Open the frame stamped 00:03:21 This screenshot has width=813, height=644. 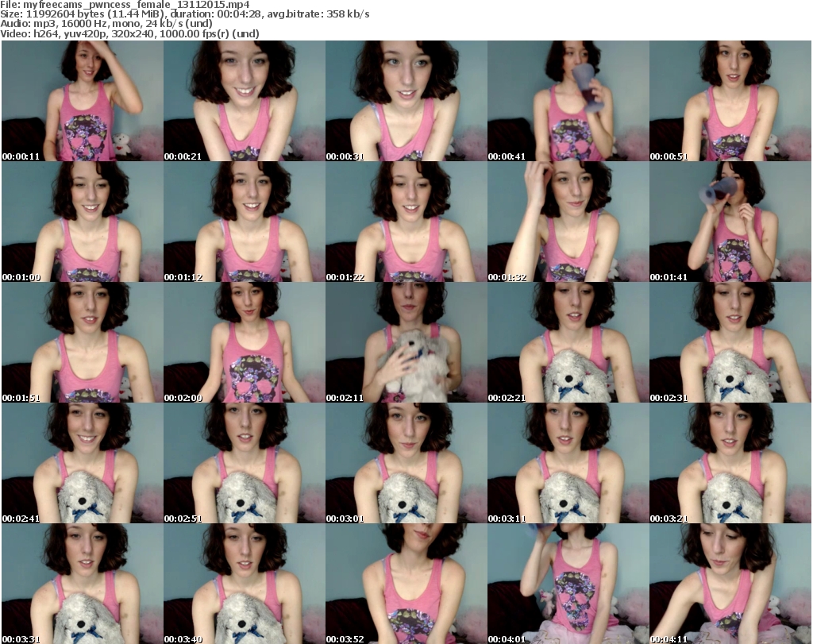tap(730, 463)
